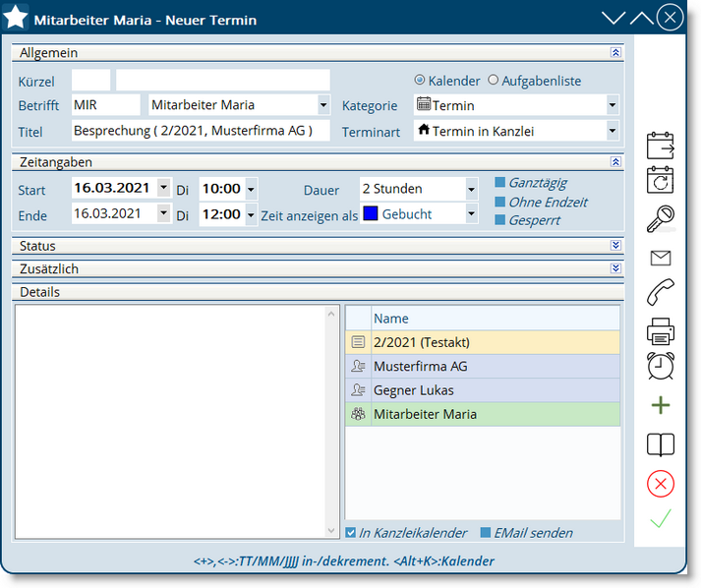Click the key icon in sidebar
This screenshot has width=701, height=588.
[661, 218]
